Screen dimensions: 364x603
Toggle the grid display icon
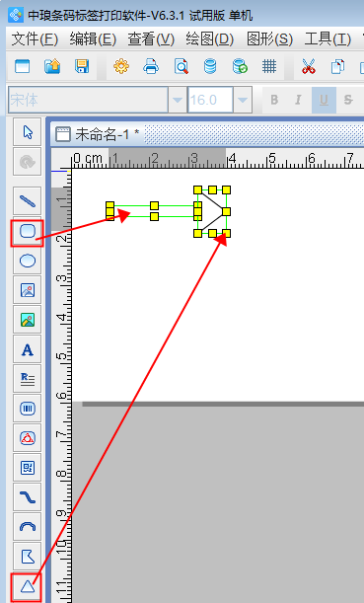tap(269, 66)
